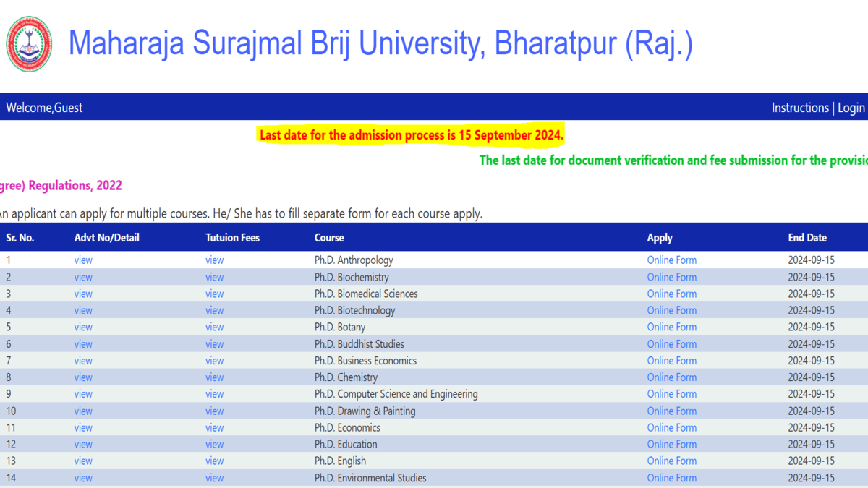The width and height of the screenshot is (868, 488).
Task: View tuition fees for Ph.D. Biochemistry
Action: click(215, 277)
